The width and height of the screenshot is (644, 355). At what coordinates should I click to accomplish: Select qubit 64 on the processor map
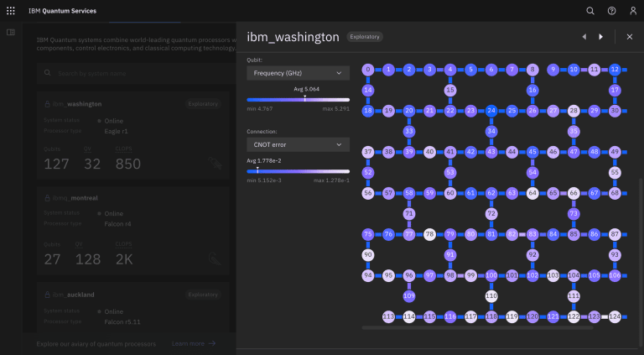pos(532,193)
